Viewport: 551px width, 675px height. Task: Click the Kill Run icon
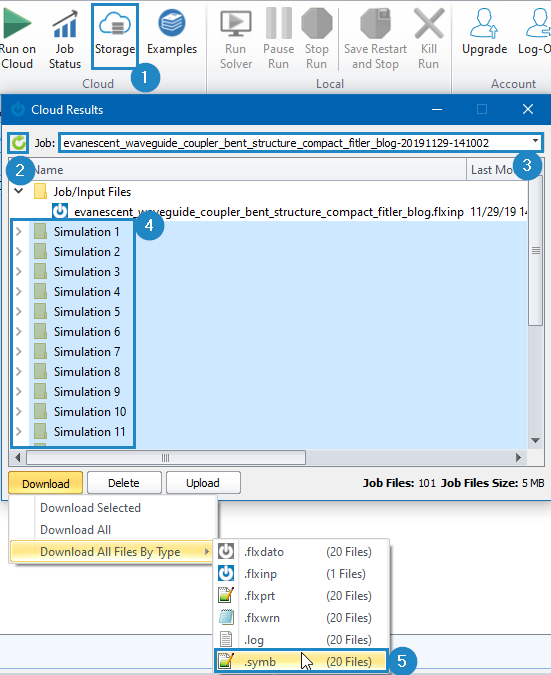pos(428,24)
